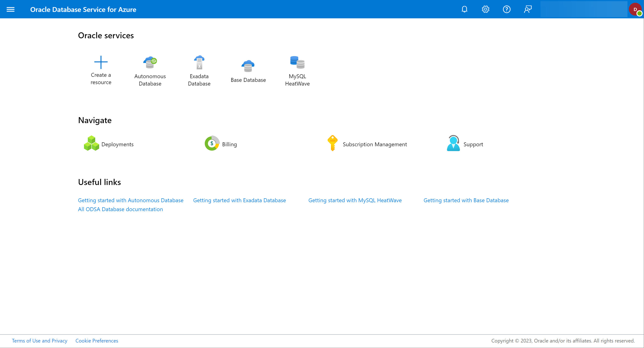The width and height of the screenshot is (644, 348).
Task: Click the Autonomous Database label
Action: pyautogui.click(x=150, y=80)
